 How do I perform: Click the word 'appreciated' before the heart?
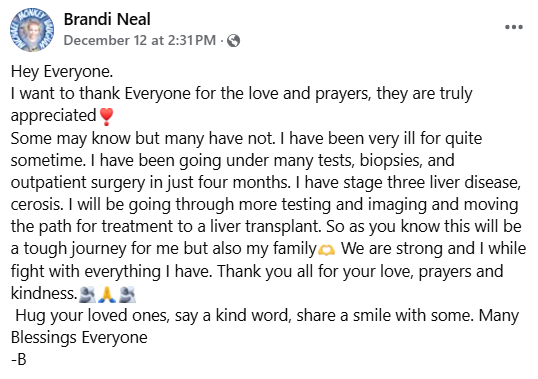point(54,116)
